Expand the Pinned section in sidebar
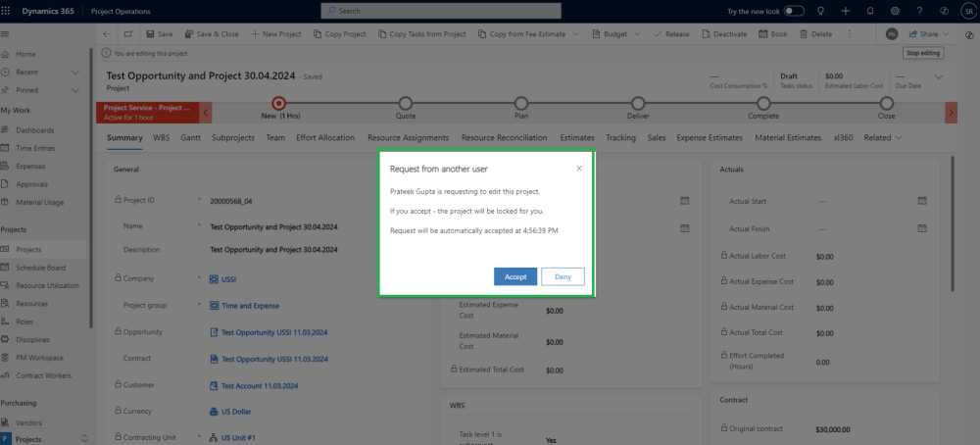 75,90
